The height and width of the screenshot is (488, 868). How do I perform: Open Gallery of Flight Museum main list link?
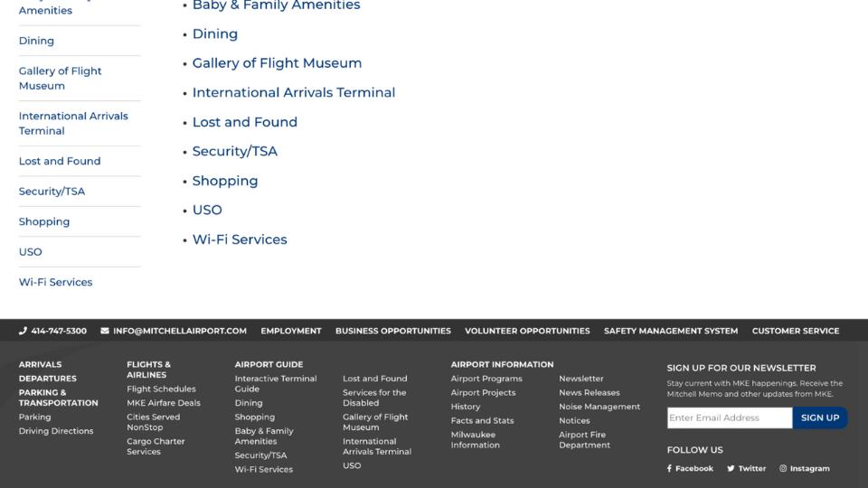pos(277,63)
